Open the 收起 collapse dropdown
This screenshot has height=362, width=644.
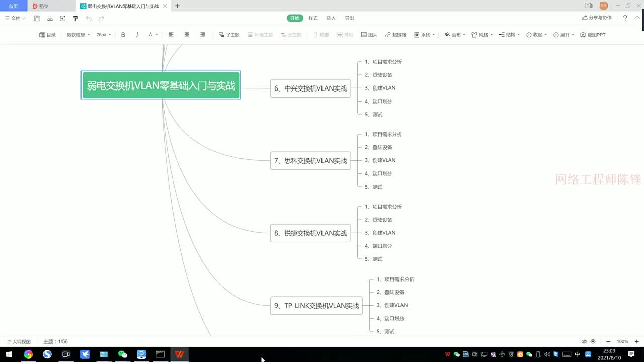(536, 35)
